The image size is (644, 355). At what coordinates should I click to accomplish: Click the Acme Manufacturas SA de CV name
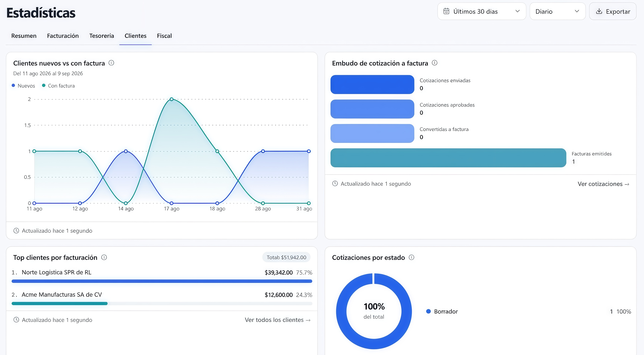[62, 294]
